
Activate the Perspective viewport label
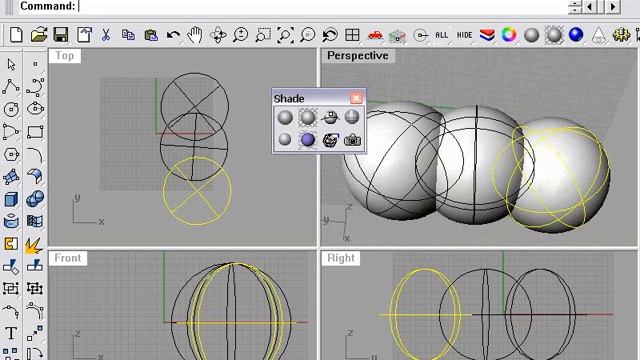(358, 56)
